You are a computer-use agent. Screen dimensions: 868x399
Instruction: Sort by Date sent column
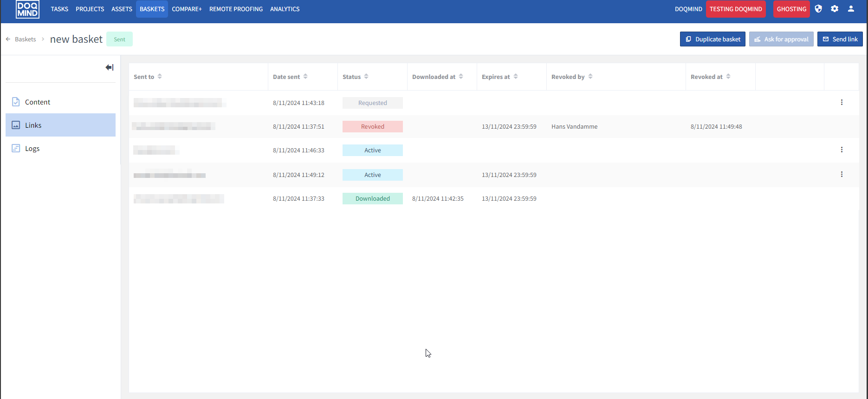coord(305,77)
